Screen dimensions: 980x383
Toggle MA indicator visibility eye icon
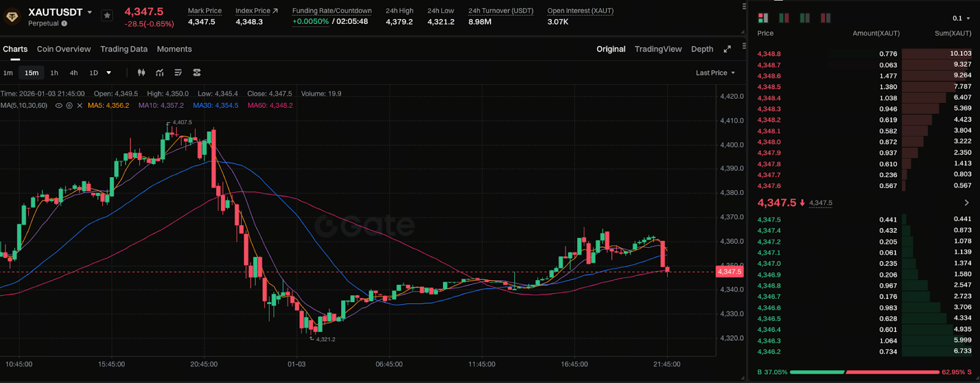pos(59,105)
